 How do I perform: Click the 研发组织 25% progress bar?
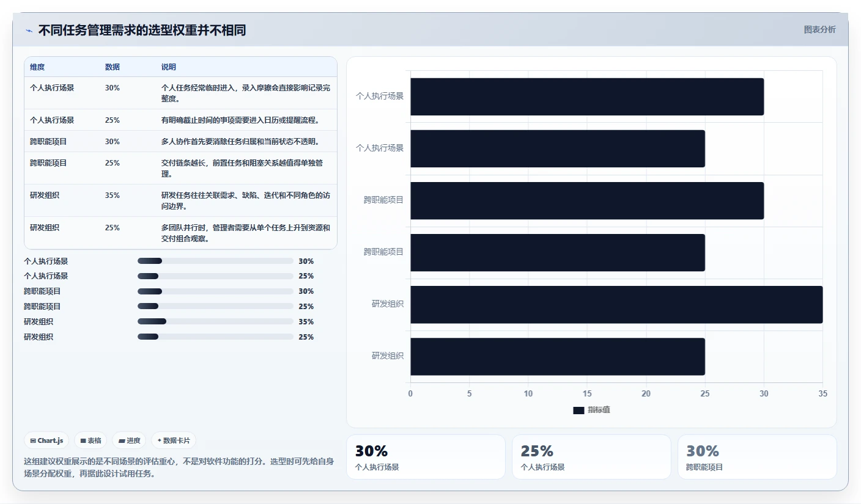point(215,337)
